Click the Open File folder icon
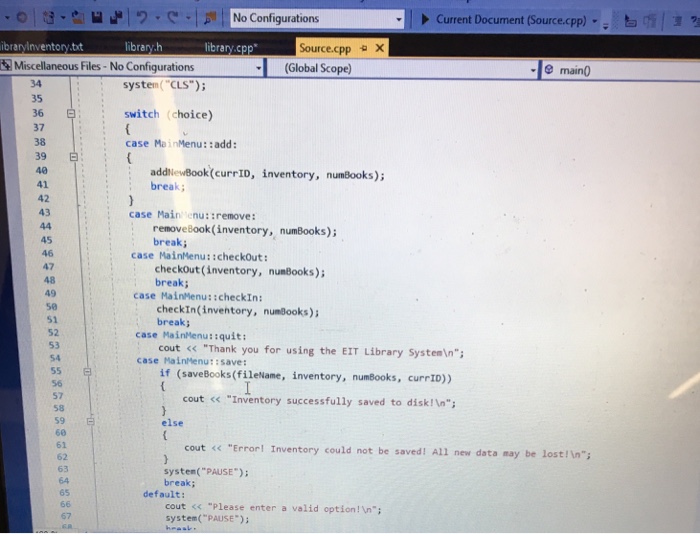Viewport: 700px width, 534px height. [x=78, y=17]
